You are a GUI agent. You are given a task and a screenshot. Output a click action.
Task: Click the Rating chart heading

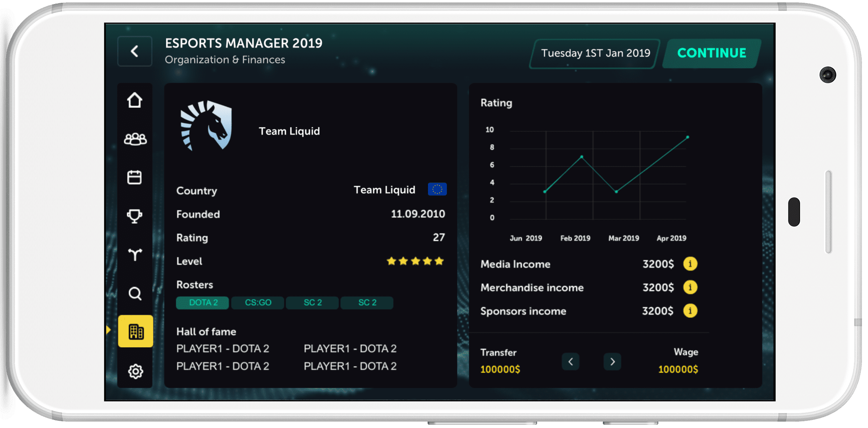pos(496,103)
